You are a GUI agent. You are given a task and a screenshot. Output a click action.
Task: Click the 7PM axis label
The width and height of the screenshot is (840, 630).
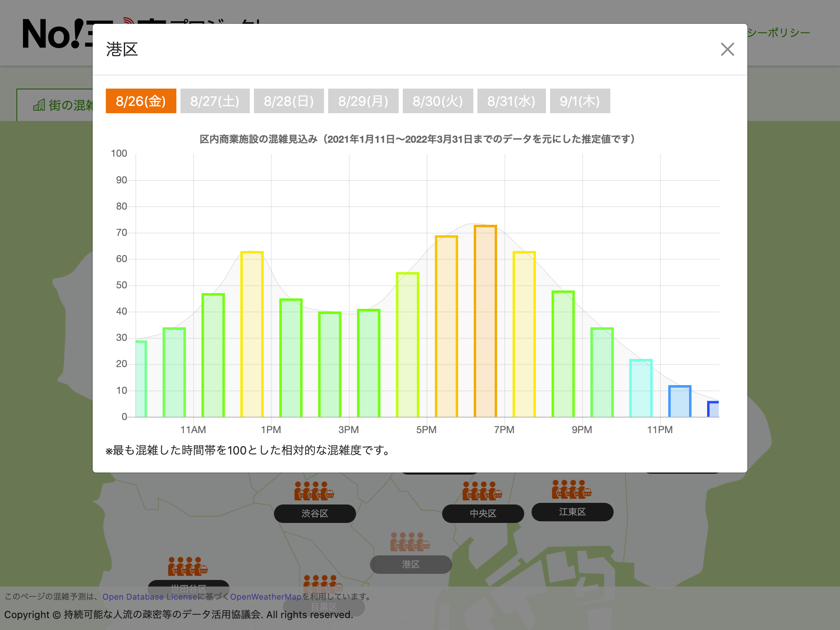504,430
